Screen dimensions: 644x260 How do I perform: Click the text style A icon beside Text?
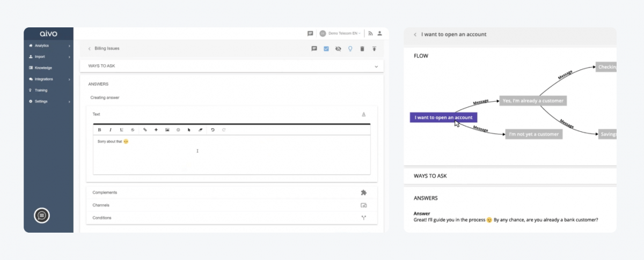point(363,114)
